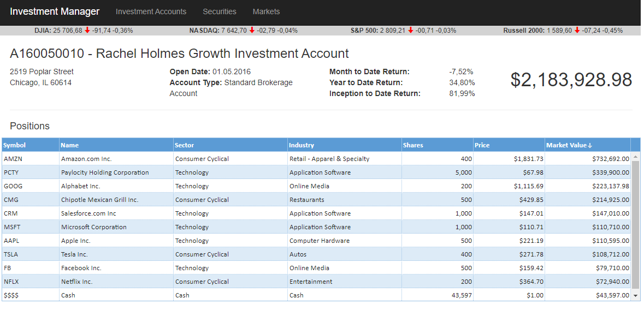The image size is (644, 310).
Task: Sort the table by Name column
Action: click(116, 145)
